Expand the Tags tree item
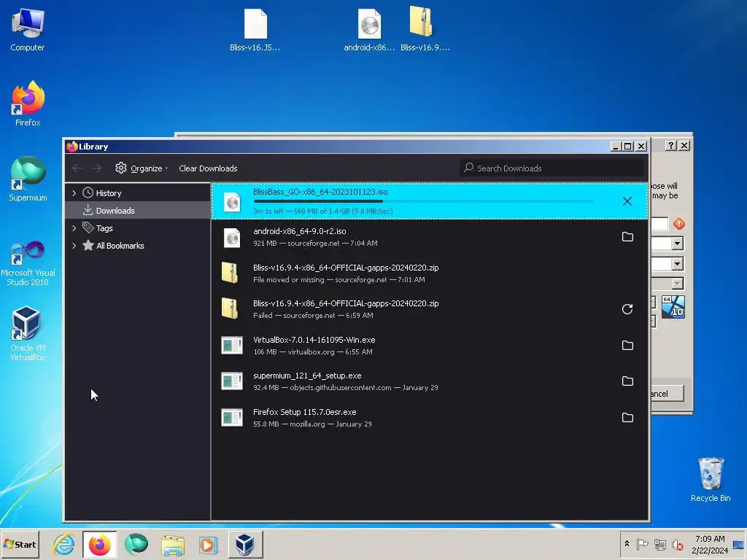 tap(74, 228)
